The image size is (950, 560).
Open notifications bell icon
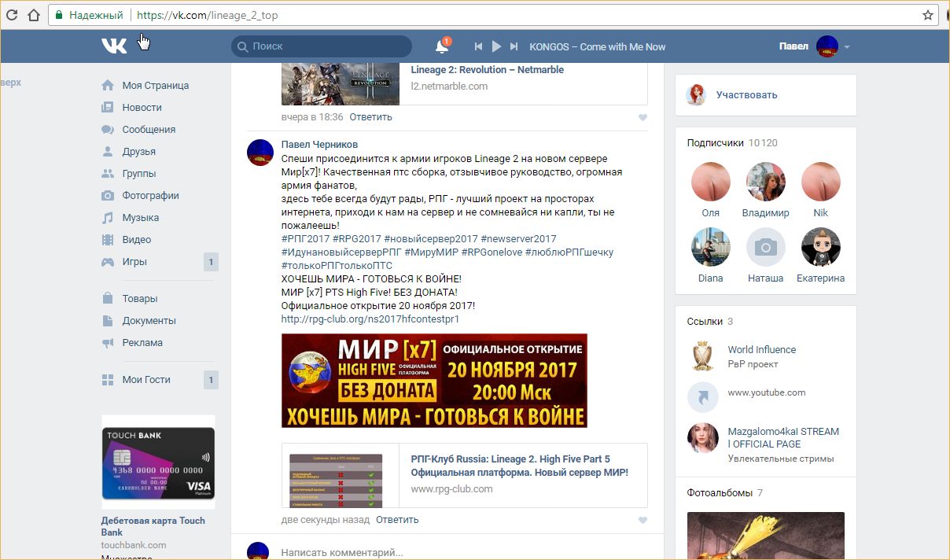pyautogui.click(x=442, y=46)
